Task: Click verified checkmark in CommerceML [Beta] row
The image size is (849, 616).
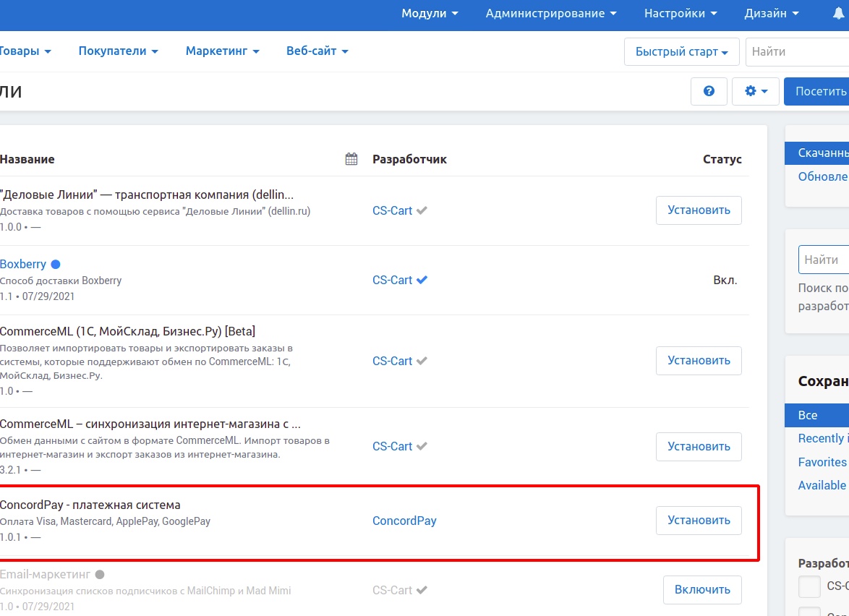Action: (422, 361)
